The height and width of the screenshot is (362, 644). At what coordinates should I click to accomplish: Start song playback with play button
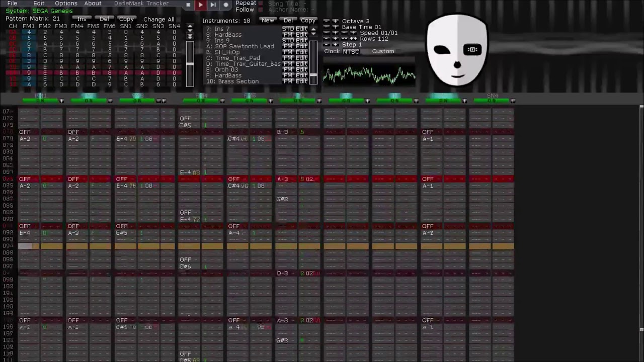[200, 5]
